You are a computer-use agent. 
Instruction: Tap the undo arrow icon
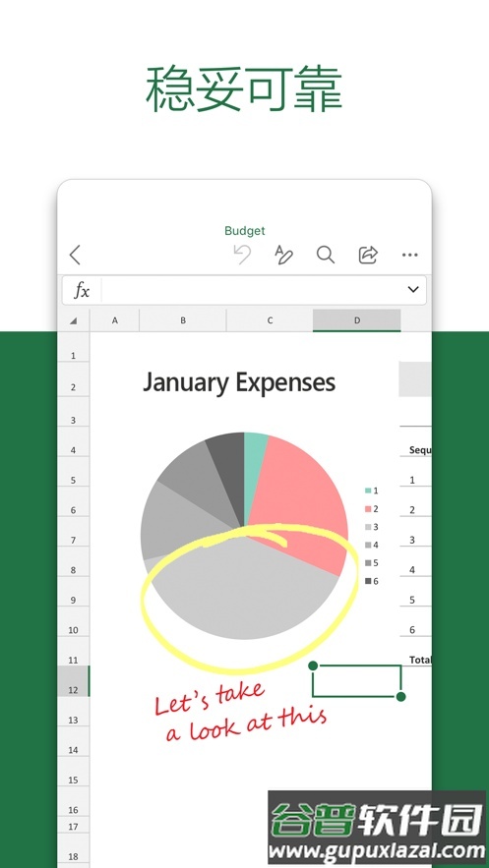point(242,255)
